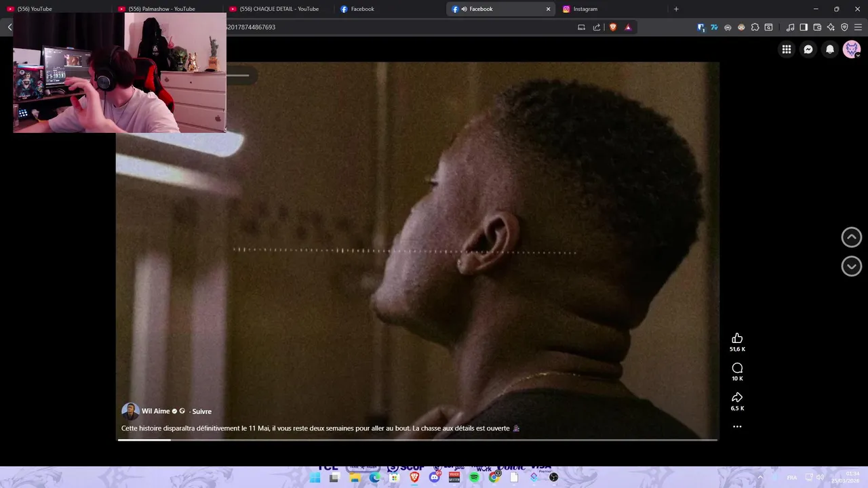Open Messenger chats
The image size is (868, 488).
click(x=808, y=49)
